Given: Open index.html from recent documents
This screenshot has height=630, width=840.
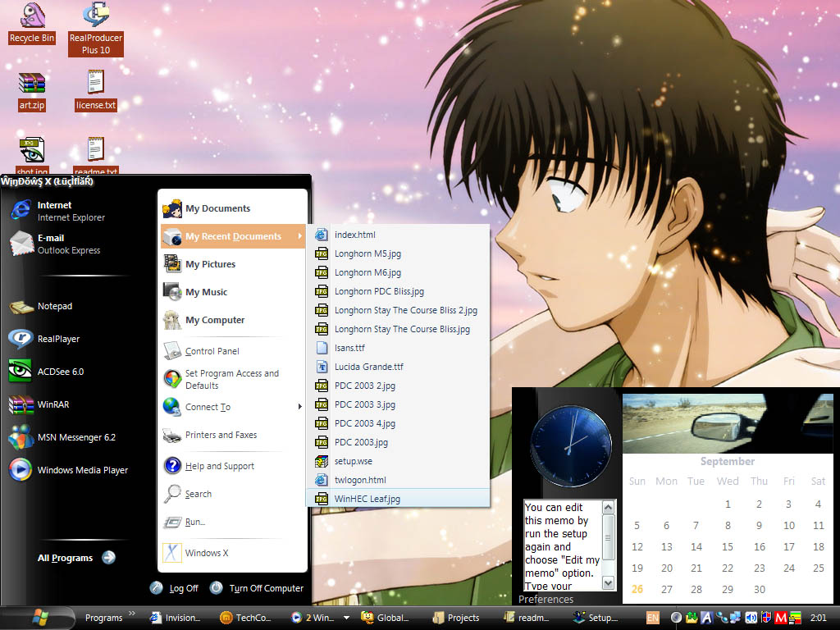Looking at the screenshot, I should [399, 235].
